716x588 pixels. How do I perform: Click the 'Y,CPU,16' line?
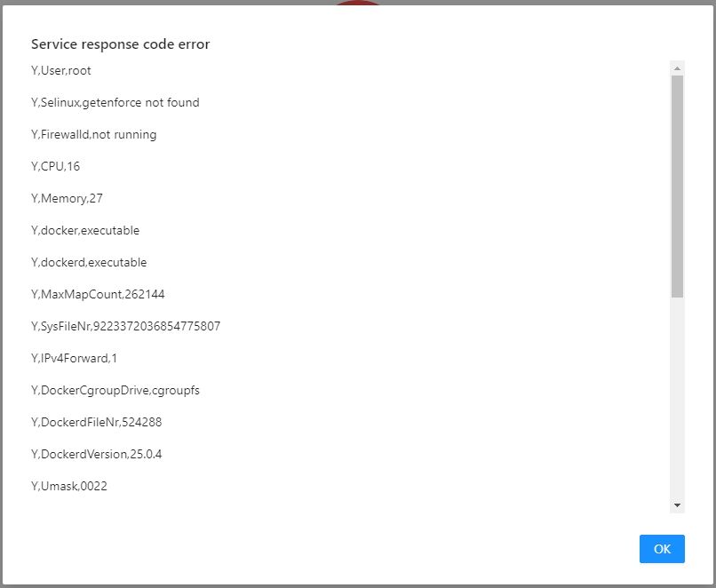(x=56, y=166)
